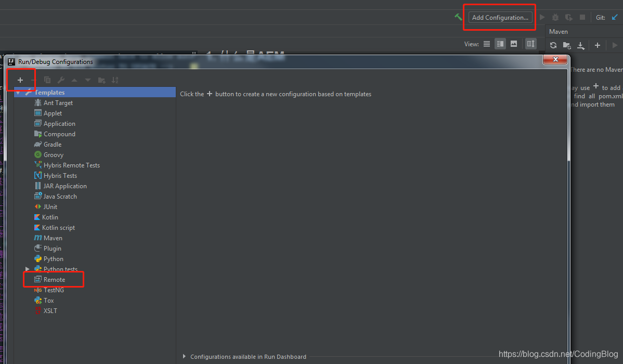Click the Copy Configuration icon
This screenshot has width=623, height=364.
(47, 80)
